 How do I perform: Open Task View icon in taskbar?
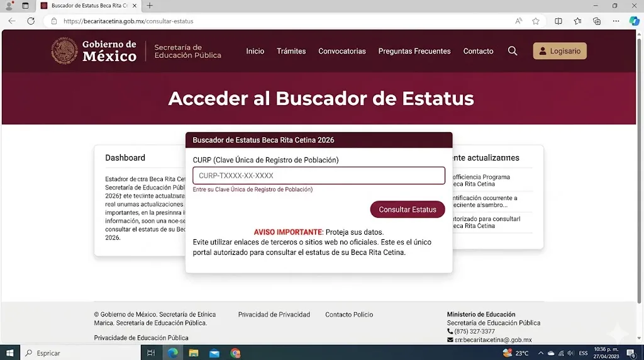[151, 352]
